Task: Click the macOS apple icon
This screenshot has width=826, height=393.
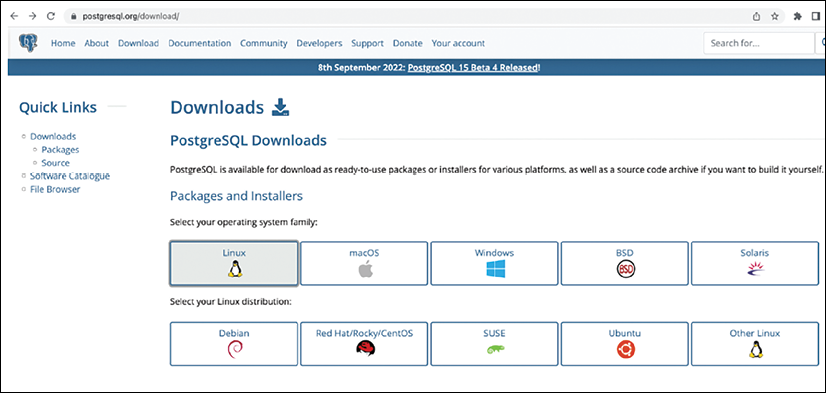Action: [365, 270]
